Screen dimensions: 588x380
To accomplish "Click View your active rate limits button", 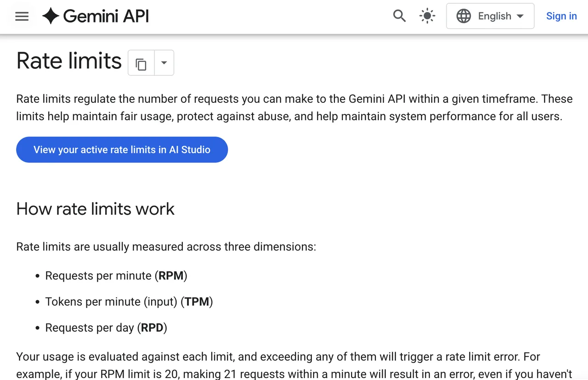I will [x=122, y=150].
